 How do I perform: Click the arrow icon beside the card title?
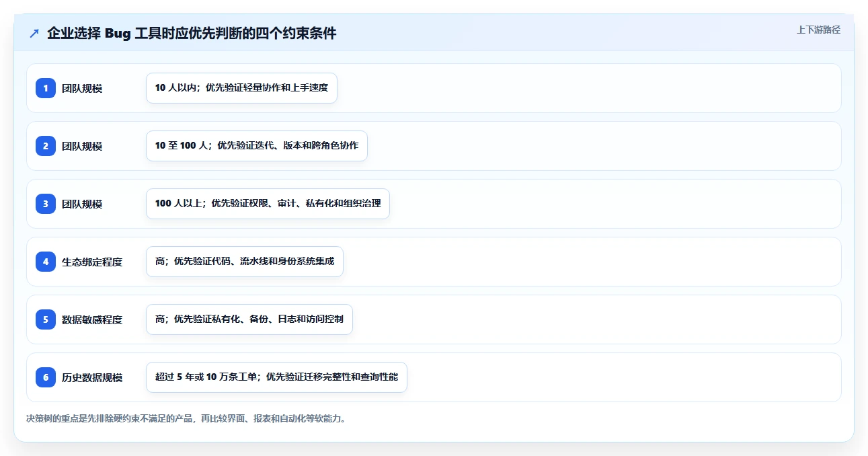tap(34, 34)
